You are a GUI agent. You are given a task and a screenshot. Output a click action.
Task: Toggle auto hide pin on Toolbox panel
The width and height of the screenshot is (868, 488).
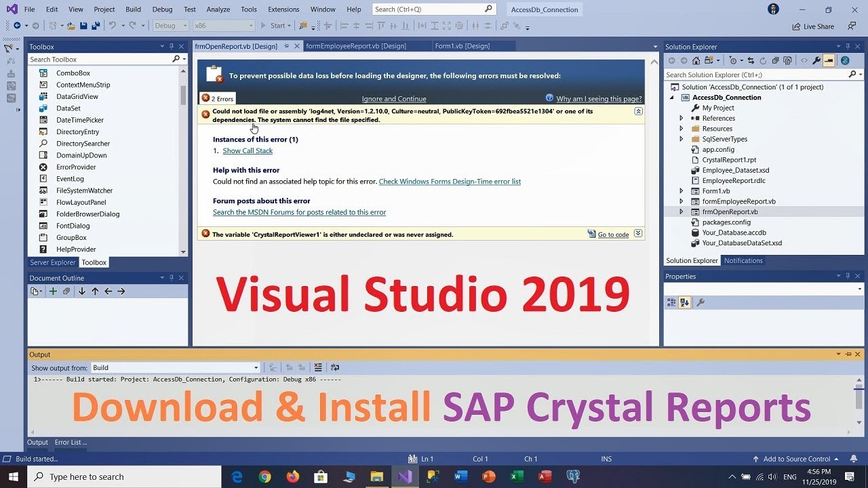[172, 47]
